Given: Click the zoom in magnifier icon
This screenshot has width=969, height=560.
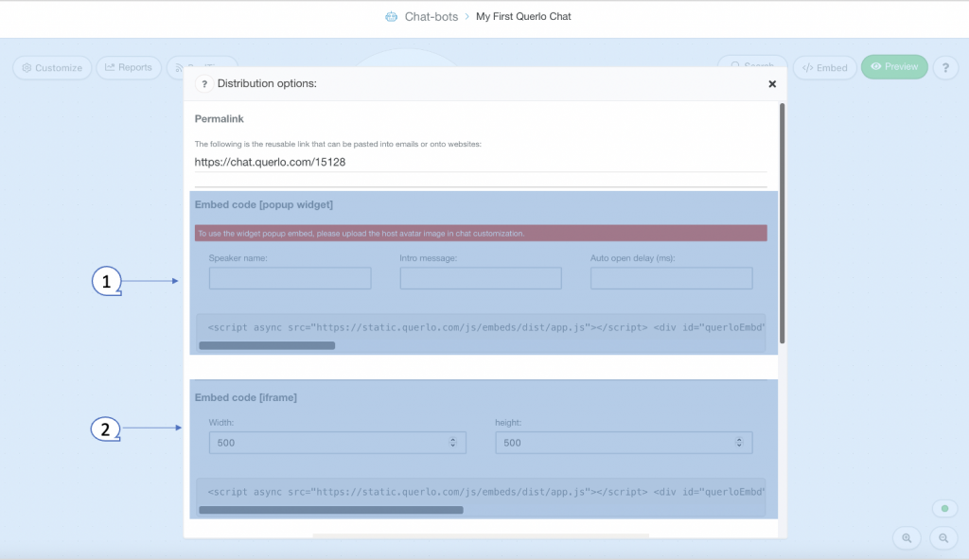Looking at the screenshot, I should 907,537.
